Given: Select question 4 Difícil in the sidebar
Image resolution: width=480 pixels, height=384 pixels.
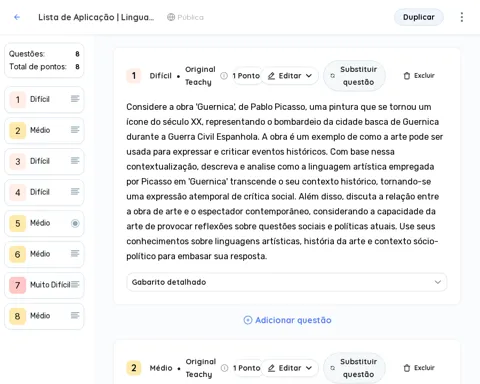Looking at the screenshot, I should pos(44,192).
